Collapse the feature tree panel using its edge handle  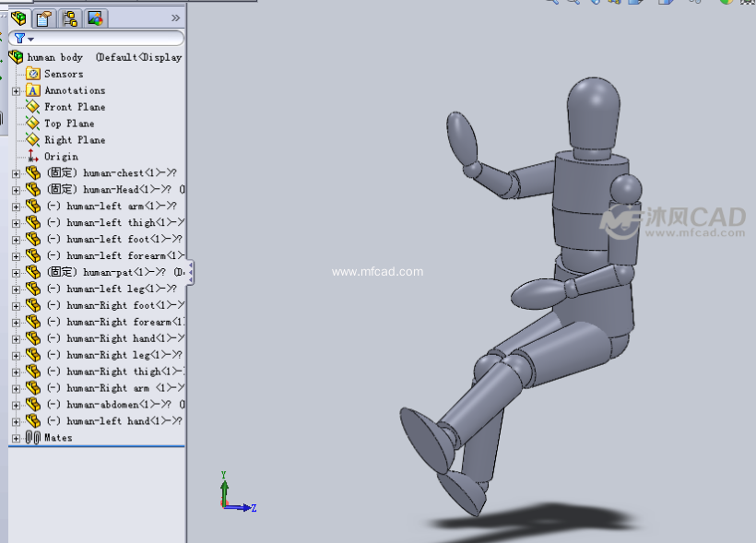coord(191,273)
